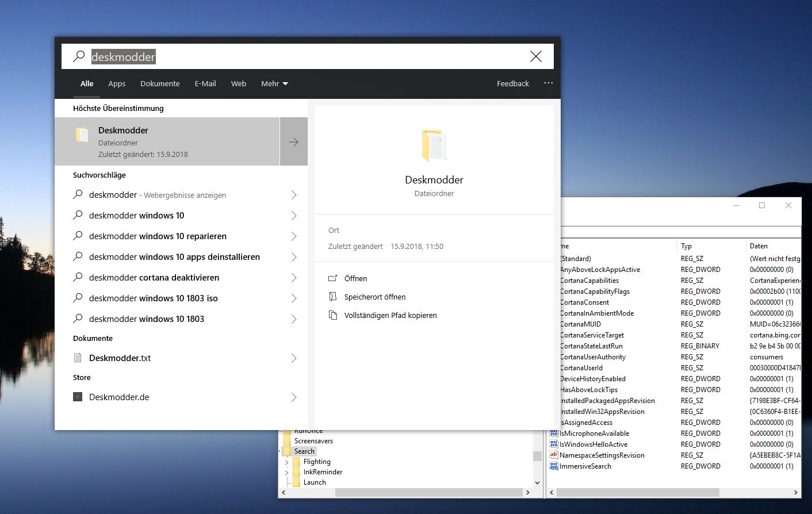
Task: Expand chevron for 'deskmodder windows 10 1803 iso'
Action: [294, 298]
